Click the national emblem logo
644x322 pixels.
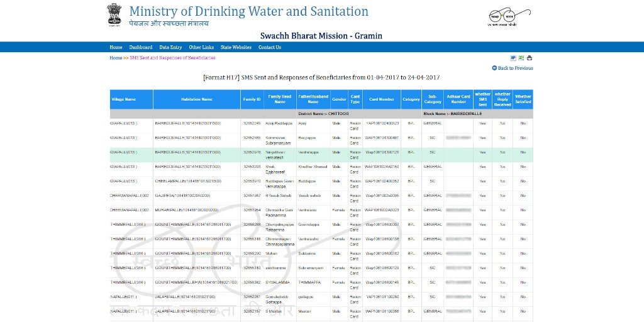tap(114, 15)
